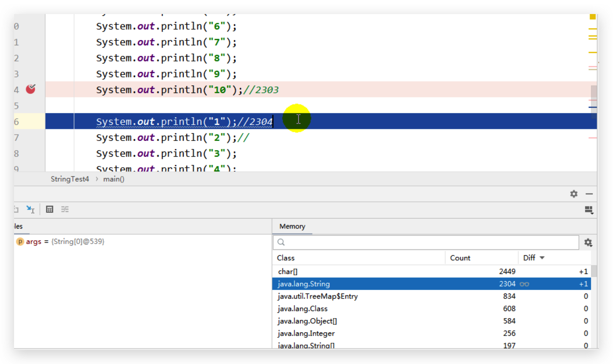The image size is (613, 364).
Task: Toggle the breakpoint on println("10") line
Action: [x=31, y=89]
